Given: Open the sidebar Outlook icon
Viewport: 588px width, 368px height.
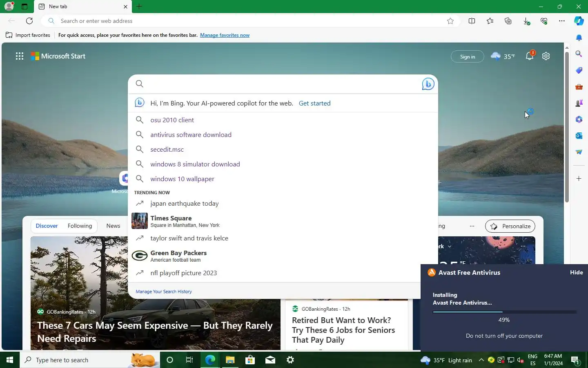Looking at the screenshot, I should 579,136.
